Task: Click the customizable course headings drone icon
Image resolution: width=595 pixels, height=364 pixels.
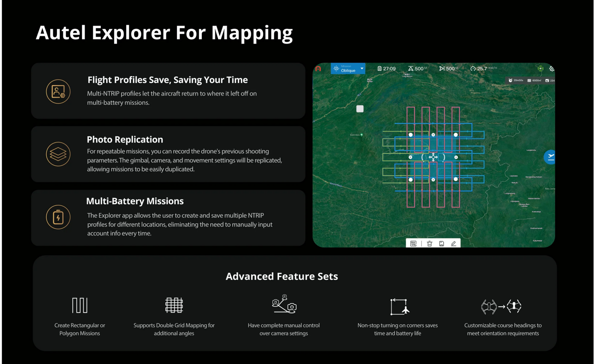Action: 501,306
